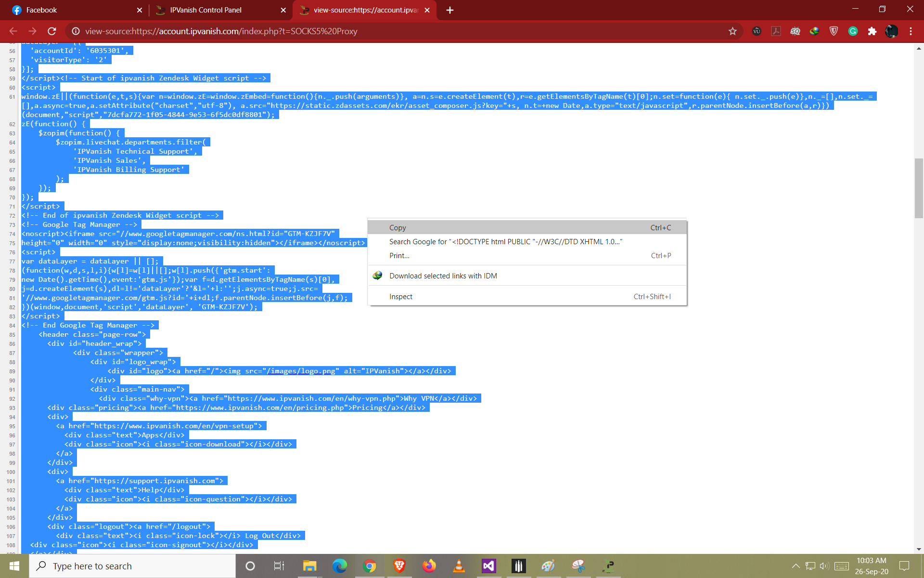Open the shield VPN extension
Viewport: 924px width, 578px height.
tap(834, 31)
